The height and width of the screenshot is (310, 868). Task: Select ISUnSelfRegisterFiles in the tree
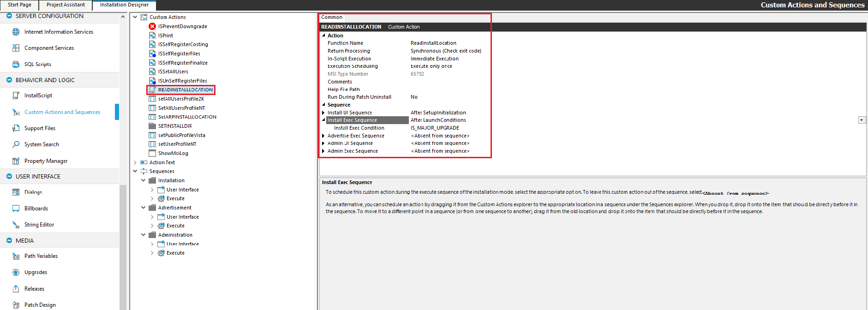click(x=183, y=81)
